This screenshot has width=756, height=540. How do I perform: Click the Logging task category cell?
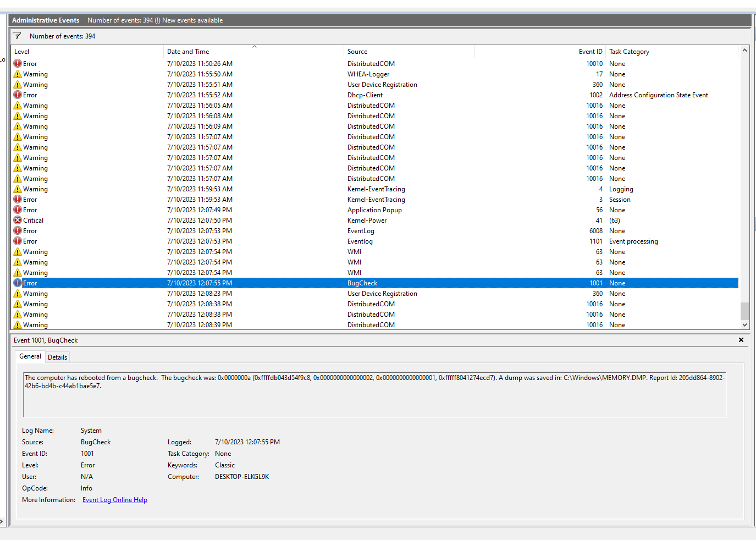click(621, 189)
